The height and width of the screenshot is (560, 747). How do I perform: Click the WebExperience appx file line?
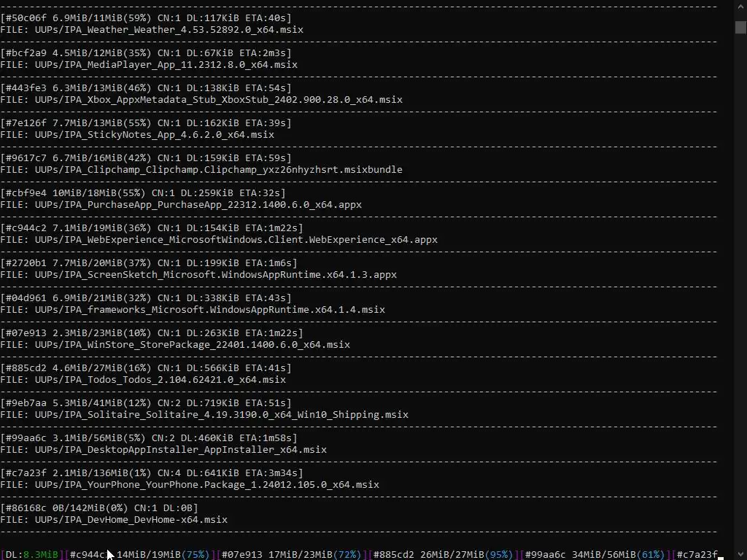click(219, 239)
